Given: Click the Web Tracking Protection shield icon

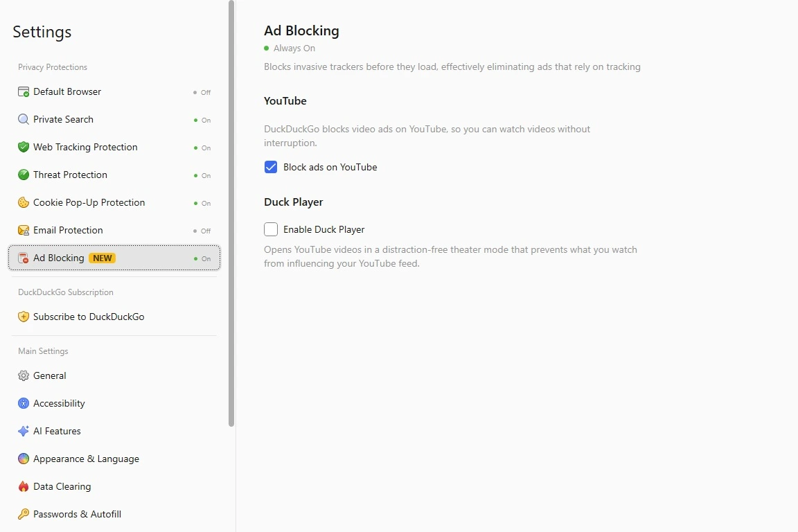Looking at the screenshot, I should click(x=24, y=147).
